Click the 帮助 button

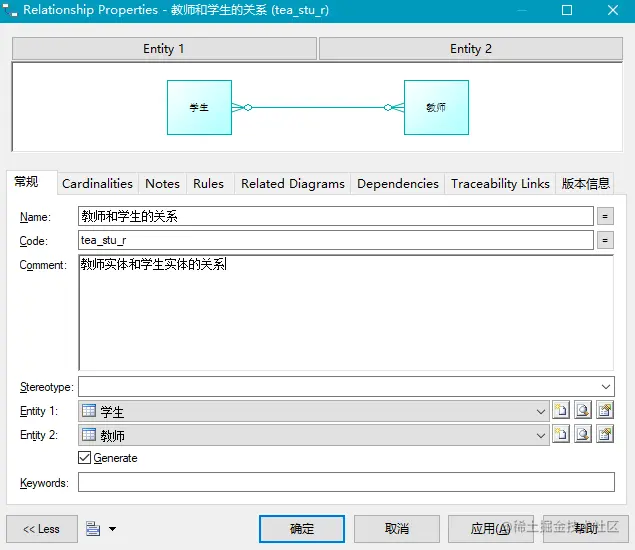tap(586, 529)
